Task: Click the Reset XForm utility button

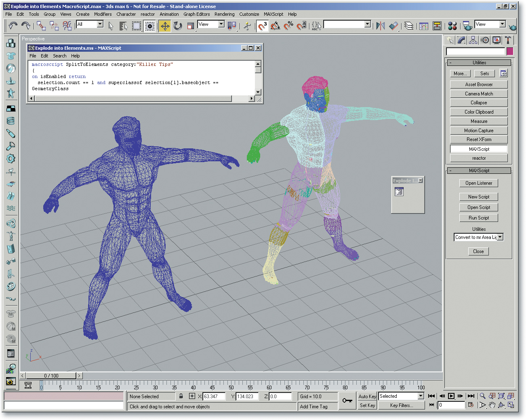Action: click(x=479, y=139)
